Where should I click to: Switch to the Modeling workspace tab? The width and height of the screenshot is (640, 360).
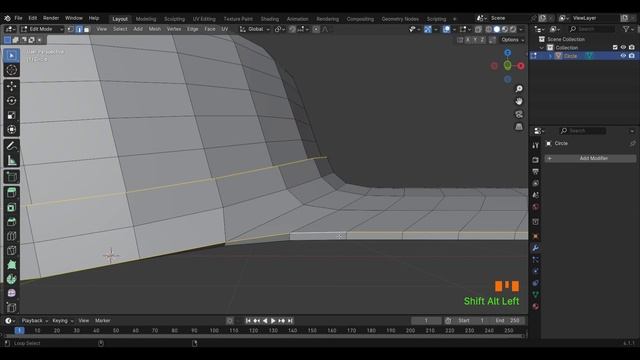(x=146, y=19)
